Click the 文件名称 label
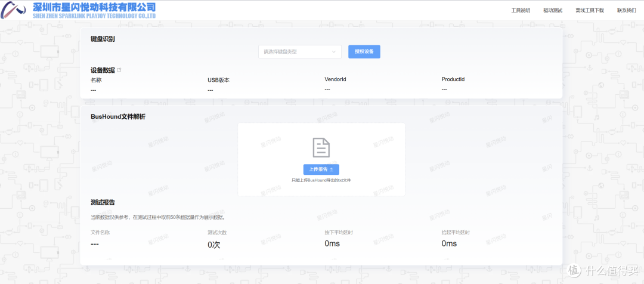644x284 pixels. point(100,232)
